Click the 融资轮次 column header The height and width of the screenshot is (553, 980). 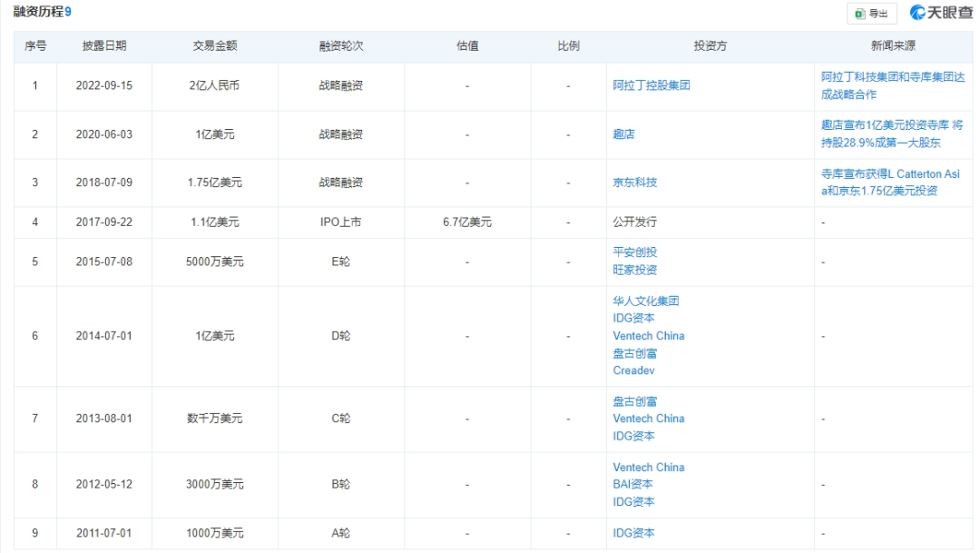click(x=341, y=45)
